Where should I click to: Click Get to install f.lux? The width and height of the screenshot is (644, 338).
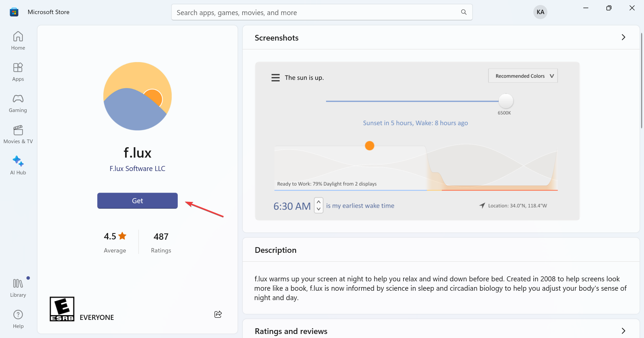137,201
